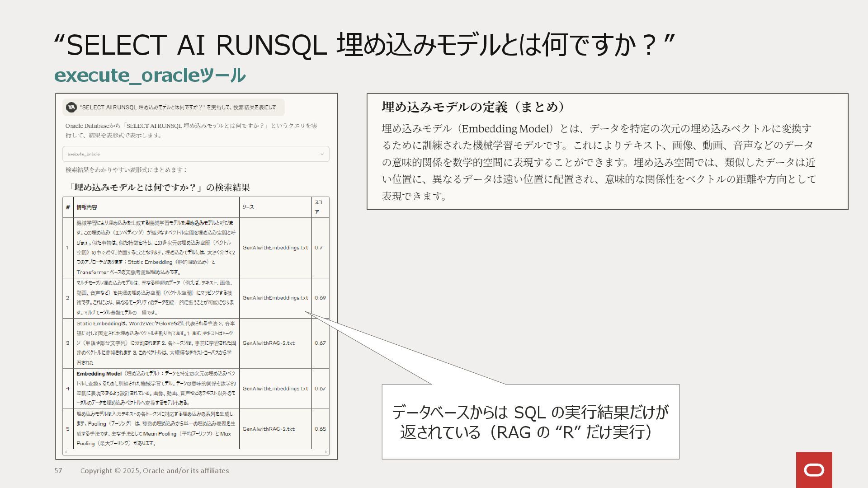The image size is (868, 488).
Task: Click GenAIwithRAG-2.txt source in row 3
Action: (268, 343)
